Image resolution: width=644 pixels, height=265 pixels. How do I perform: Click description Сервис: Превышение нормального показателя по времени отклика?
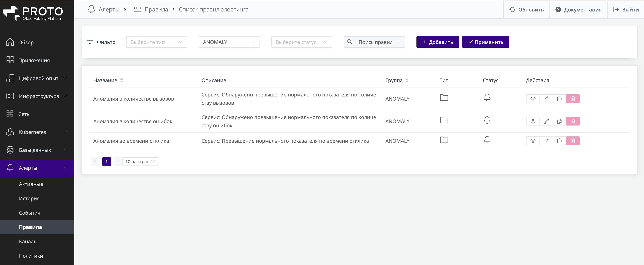pyautogui.click(x=285, y=141)
